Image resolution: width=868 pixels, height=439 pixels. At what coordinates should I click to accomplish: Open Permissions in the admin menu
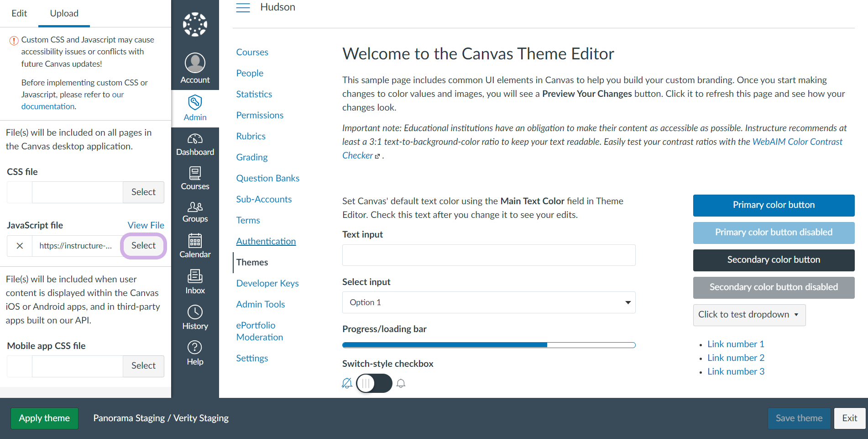(260, 115)
